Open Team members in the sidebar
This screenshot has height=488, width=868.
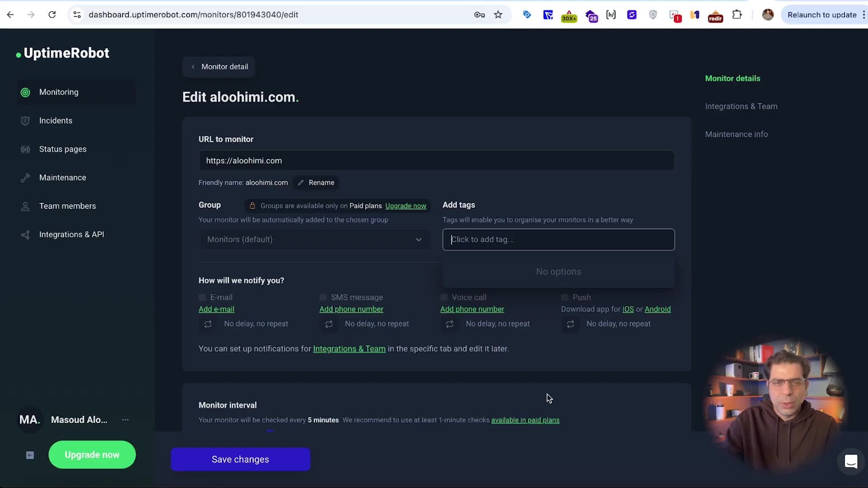67,206
